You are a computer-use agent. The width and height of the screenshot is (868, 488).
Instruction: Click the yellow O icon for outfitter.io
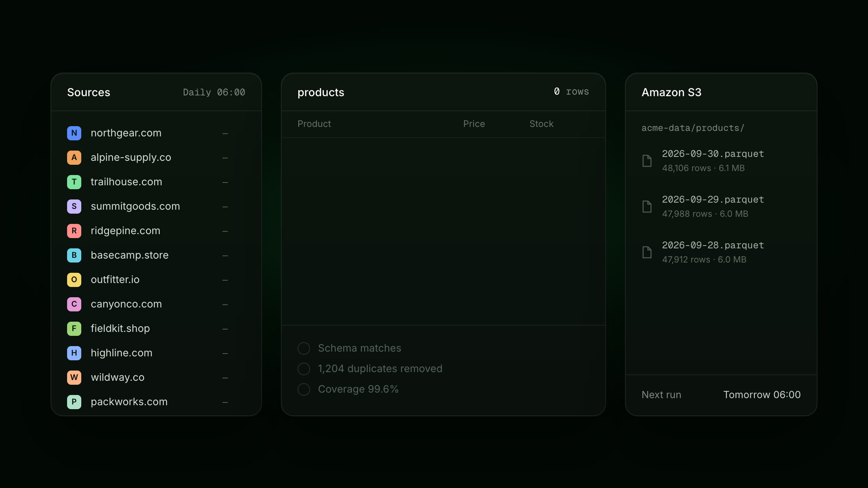(x=74, y=280)
